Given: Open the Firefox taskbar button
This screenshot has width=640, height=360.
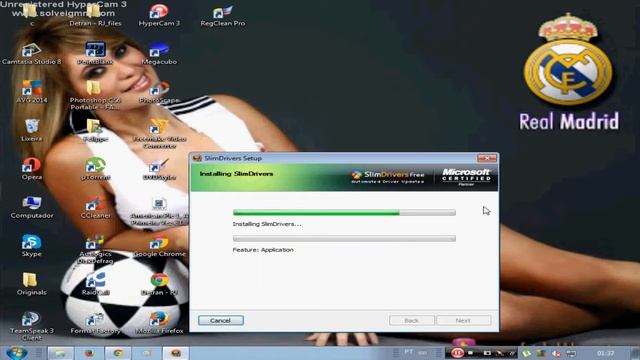Looking at the screenshot, I should [x=89, y=353].
